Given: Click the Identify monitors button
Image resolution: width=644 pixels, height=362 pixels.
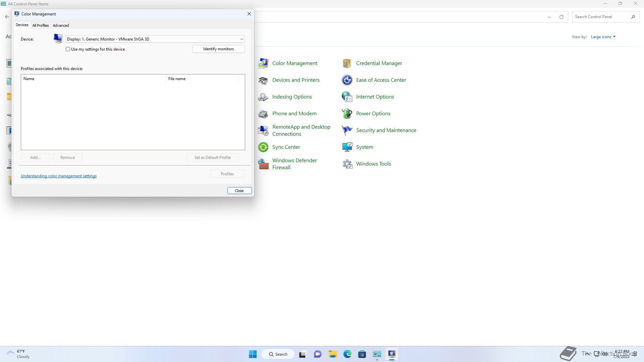Looking at the screenshot, I should click(219, 49).
